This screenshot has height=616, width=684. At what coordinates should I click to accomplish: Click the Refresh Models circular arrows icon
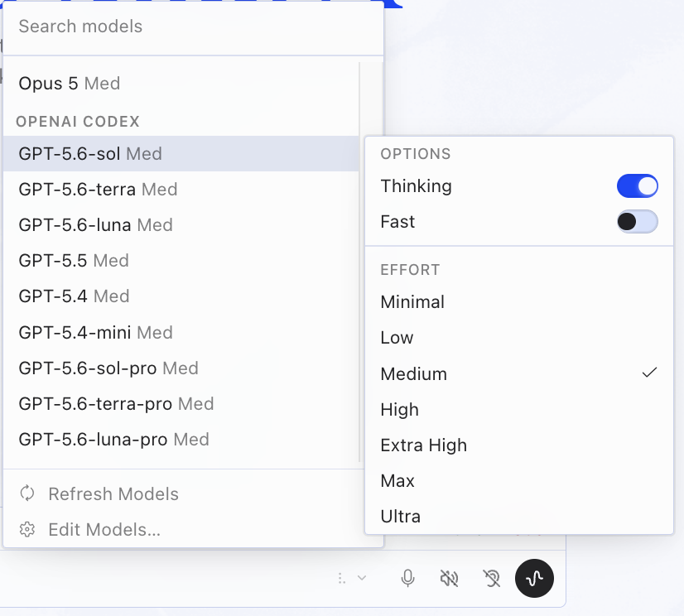(x=27, y=493)
